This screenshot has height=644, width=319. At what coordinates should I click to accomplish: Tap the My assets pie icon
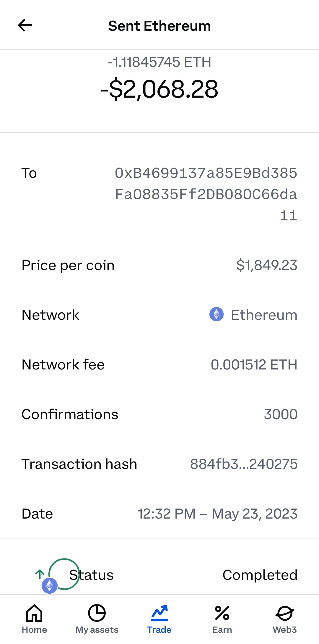pos(97,613)
